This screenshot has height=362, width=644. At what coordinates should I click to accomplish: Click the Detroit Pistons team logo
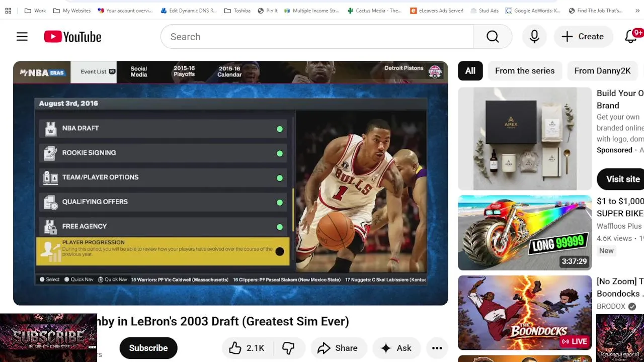tap(435, 72)
